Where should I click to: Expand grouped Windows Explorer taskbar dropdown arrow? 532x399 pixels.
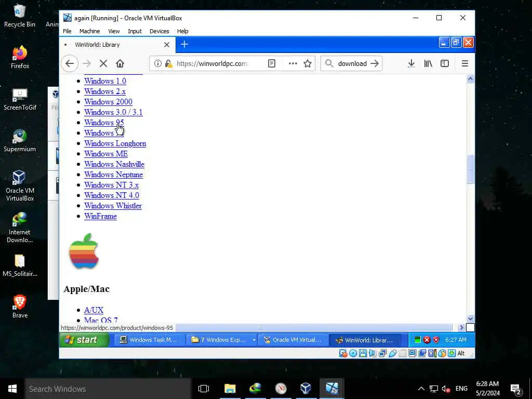[254, 340]
